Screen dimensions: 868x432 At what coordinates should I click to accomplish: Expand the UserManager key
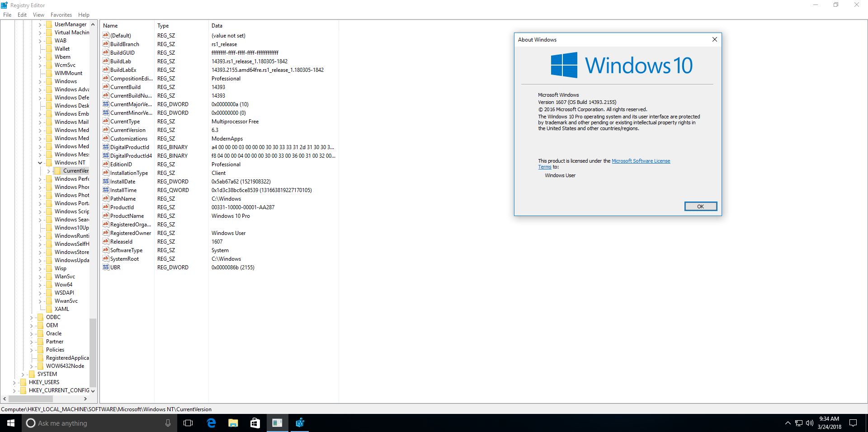pyautogui.click(x=40, y=24)
